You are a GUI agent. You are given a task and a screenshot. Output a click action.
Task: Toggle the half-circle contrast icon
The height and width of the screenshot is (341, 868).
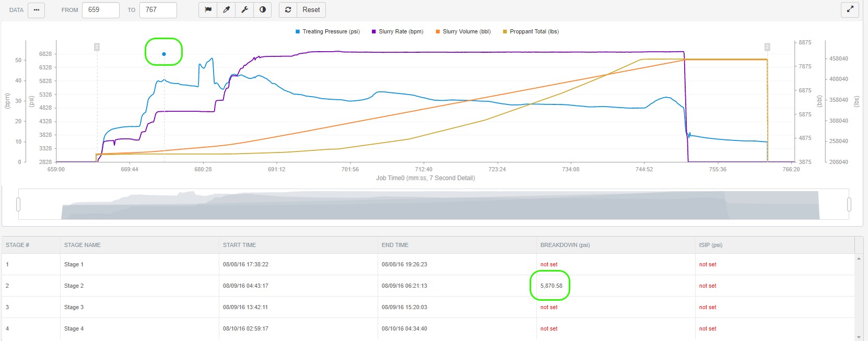point(262,10)
